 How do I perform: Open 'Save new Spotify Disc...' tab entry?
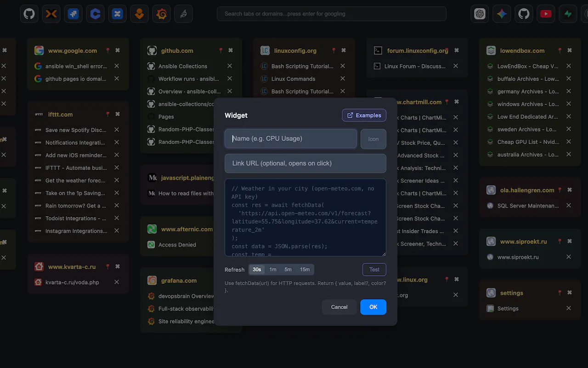point(75,130)
